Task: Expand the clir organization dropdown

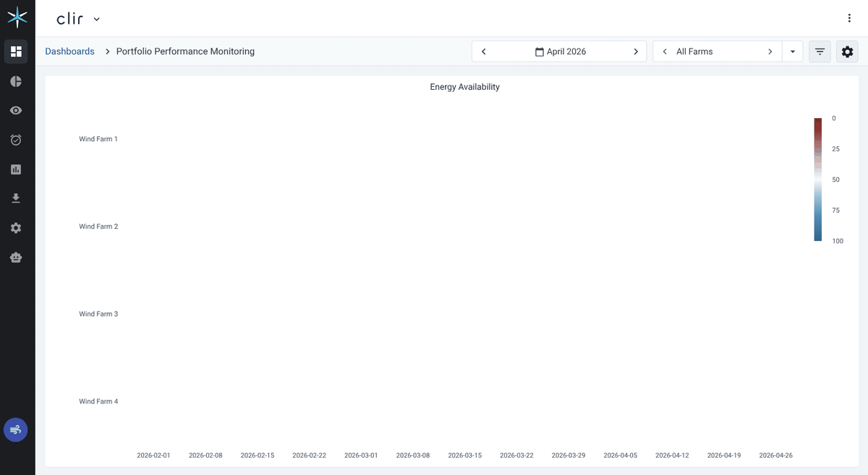Action: [x=97, y=19]
